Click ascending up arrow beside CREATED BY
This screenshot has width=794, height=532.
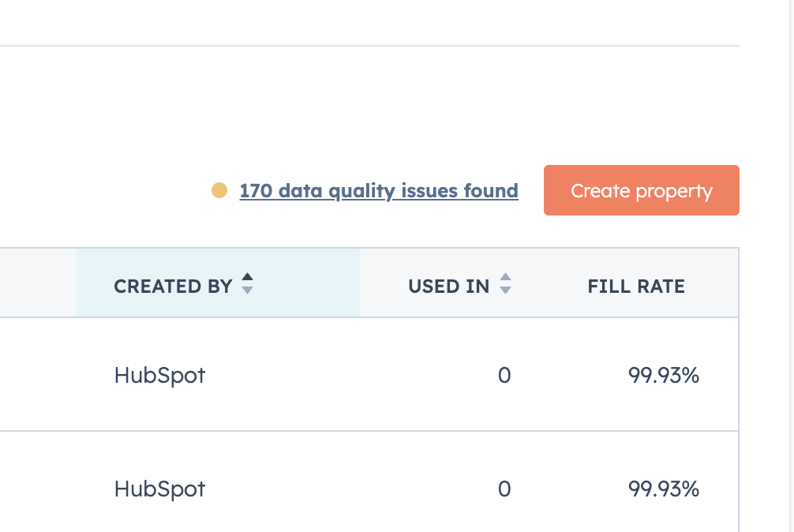click(x=247, y=278)
